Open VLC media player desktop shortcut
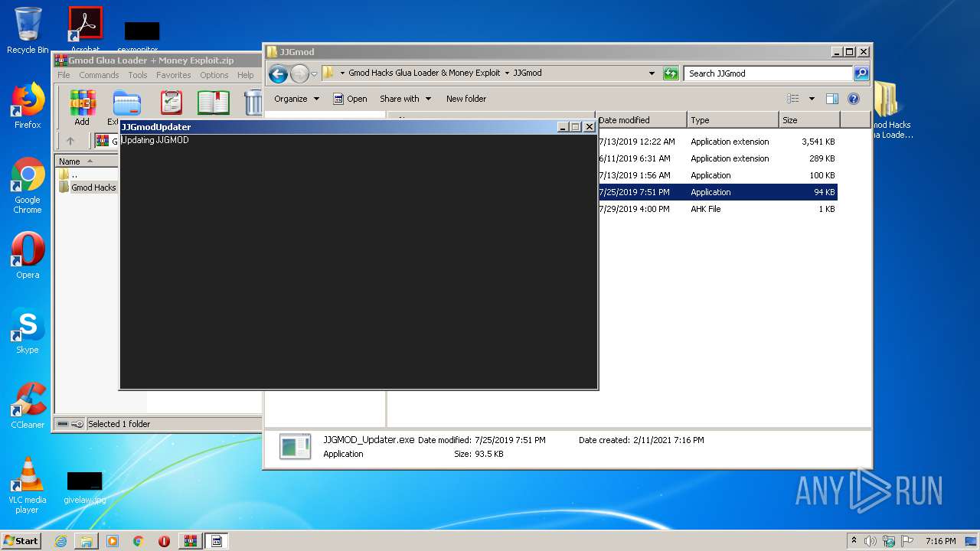 [28, 485]
